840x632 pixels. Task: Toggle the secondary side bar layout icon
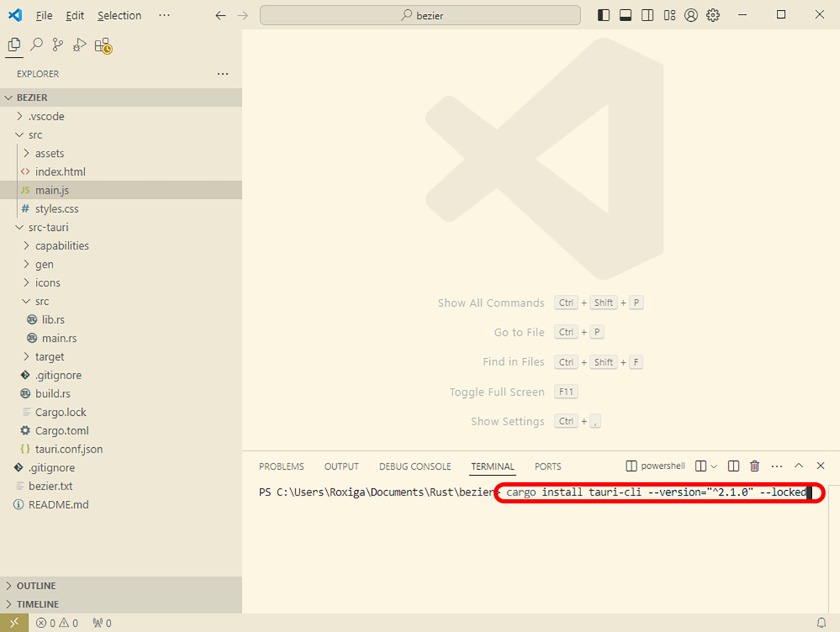click(647, 15)
